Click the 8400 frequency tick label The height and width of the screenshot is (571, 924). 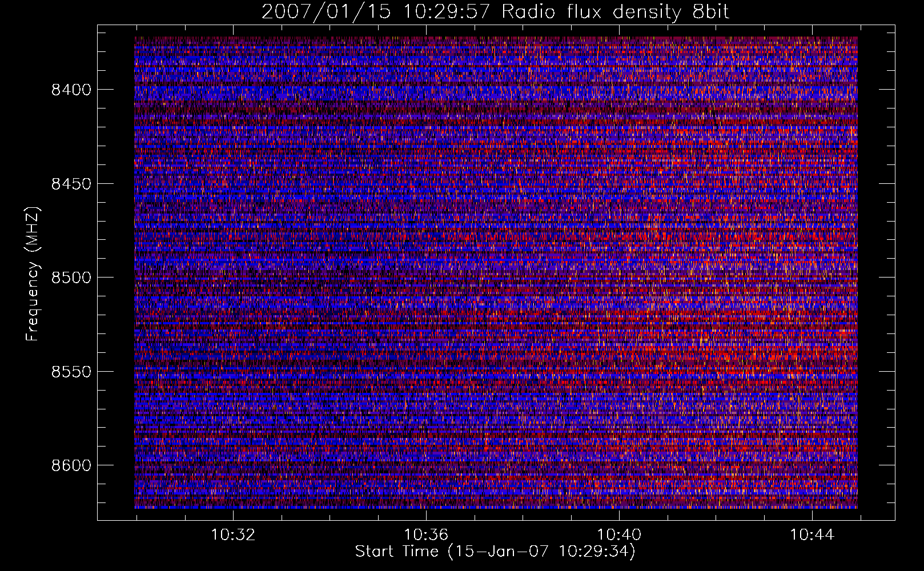point(71,90)
